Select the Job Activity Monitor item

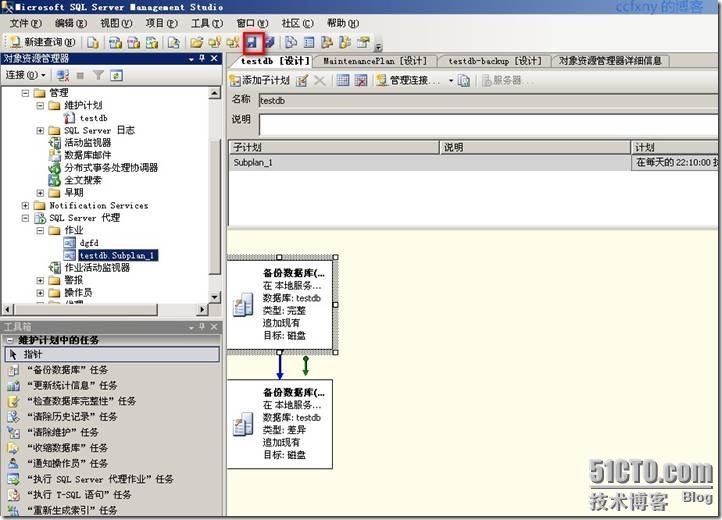coord(97,268)
